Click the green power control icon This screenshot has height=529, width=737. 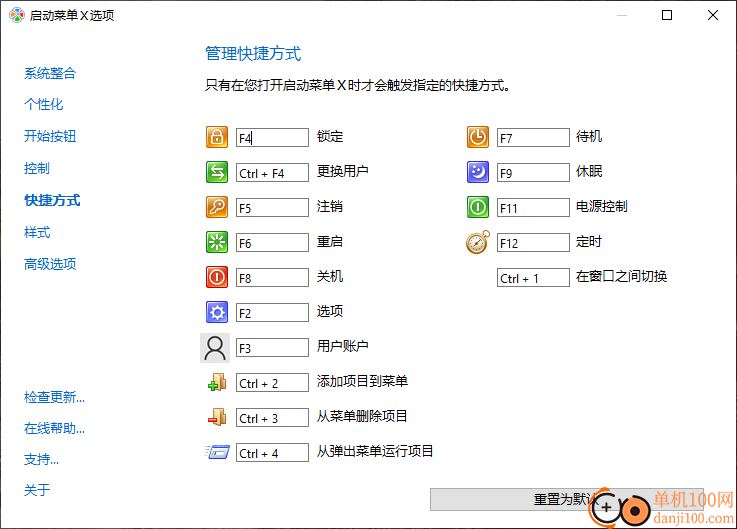point(478,207)
